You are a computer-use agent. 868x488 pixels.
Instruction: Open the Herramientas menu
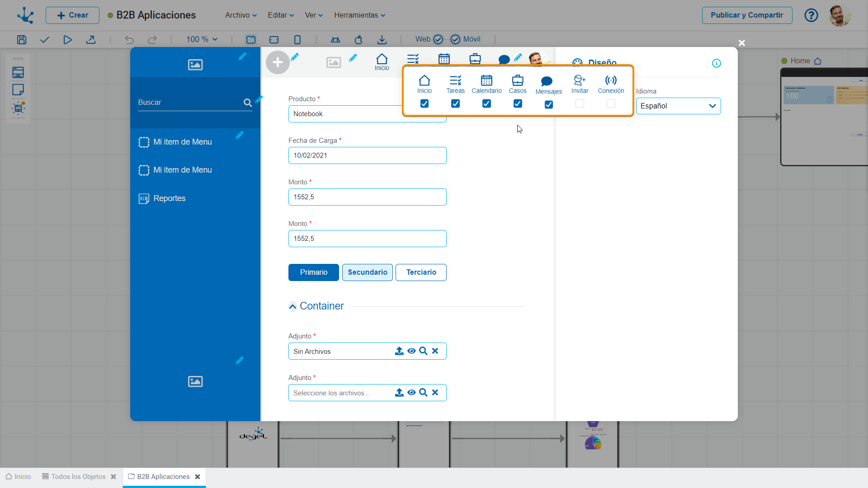pos(359,15)
